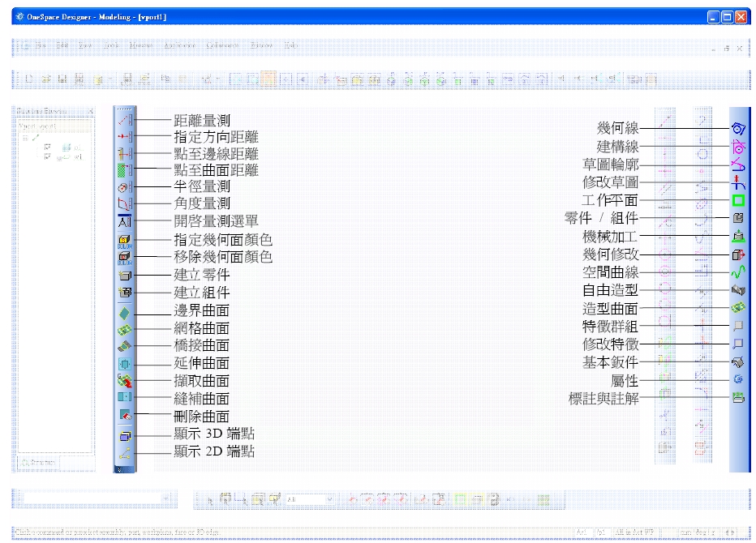Viewport: 756px width, 543px height.
Task: Open the 幾何線 geometry line toolbar icon
Action: [x=738, y=129]
